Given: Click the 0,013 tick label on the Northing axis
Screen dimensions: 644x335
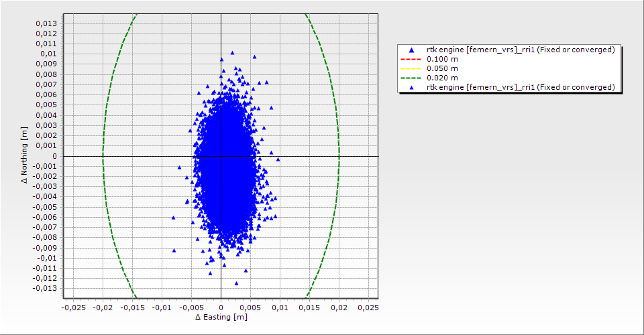Looking at the screenshot, I should tap(46, 23).
